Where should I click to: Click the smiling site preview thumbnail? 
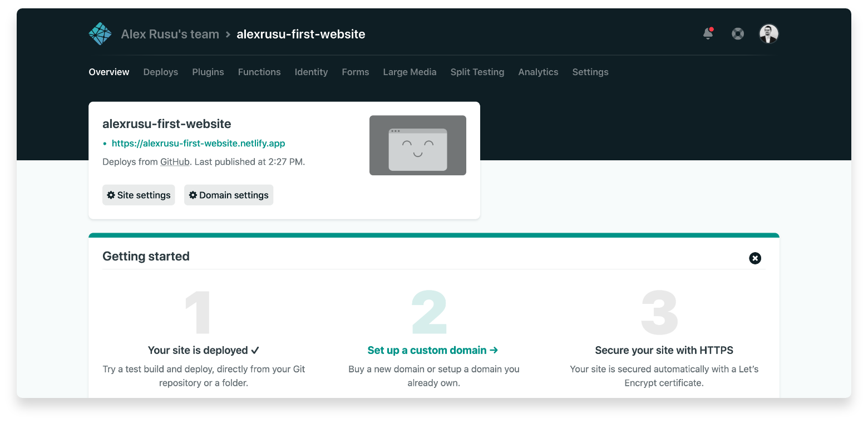418,145
